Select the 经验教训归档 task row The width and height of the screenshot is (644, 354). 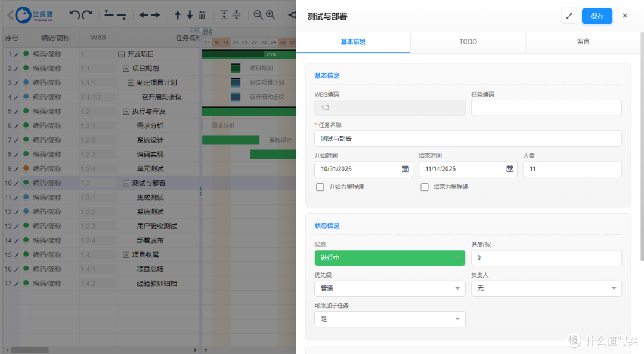click(x=101, y=284)
